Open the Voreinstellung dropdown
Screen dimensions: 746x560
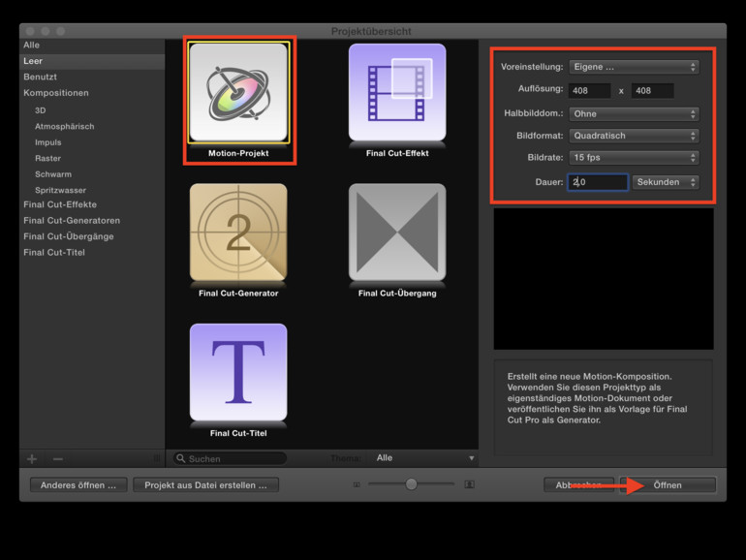(634, 67)
